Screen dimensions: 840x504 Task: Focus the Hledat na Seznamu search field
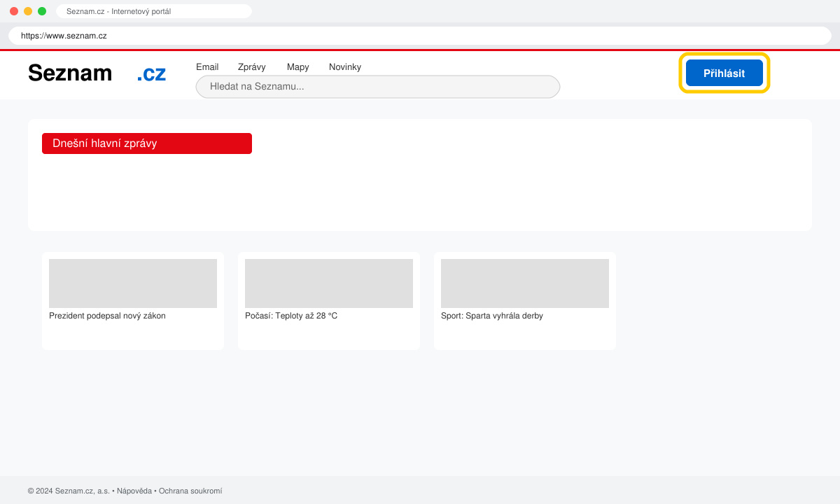tap(378, 87)
